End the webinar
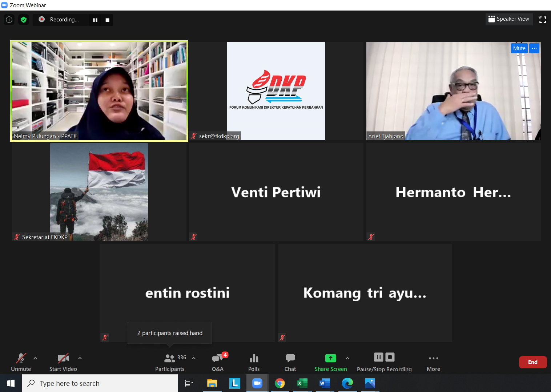The image size is (551, 392). pos(532,362)
